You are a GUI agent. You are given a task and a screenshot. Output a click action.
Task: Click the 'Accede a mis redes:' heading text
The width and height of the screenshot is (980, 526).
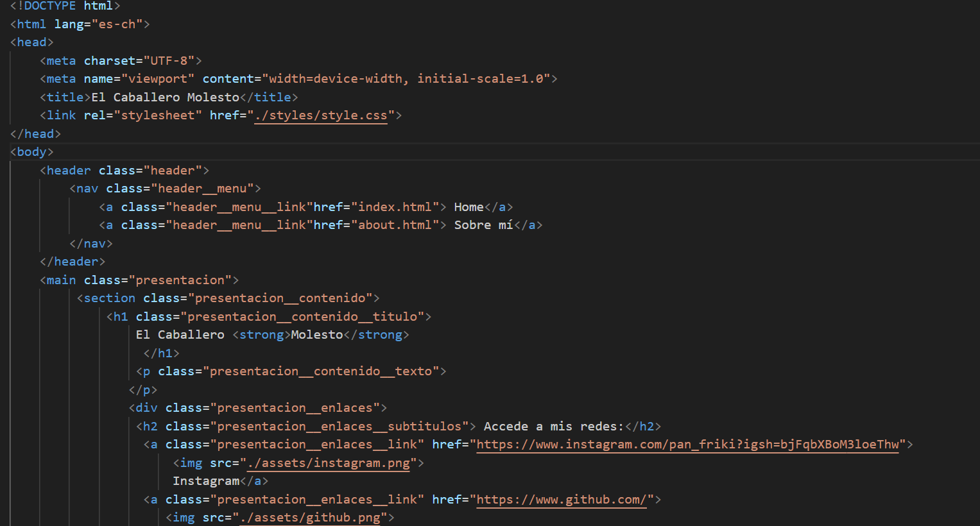[554, 427]
